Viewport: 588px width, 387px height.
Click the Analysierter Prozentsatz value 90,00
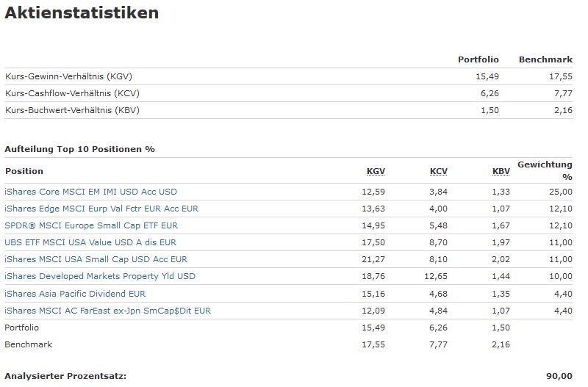561,376
